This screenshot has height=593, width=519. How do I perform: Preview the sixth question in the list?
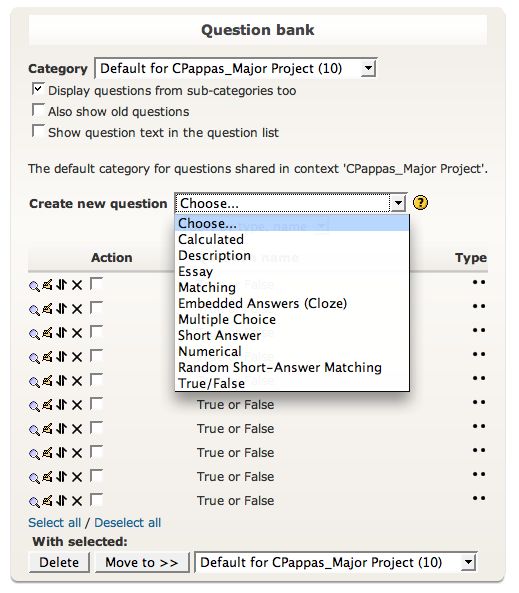tap(34, 406)
